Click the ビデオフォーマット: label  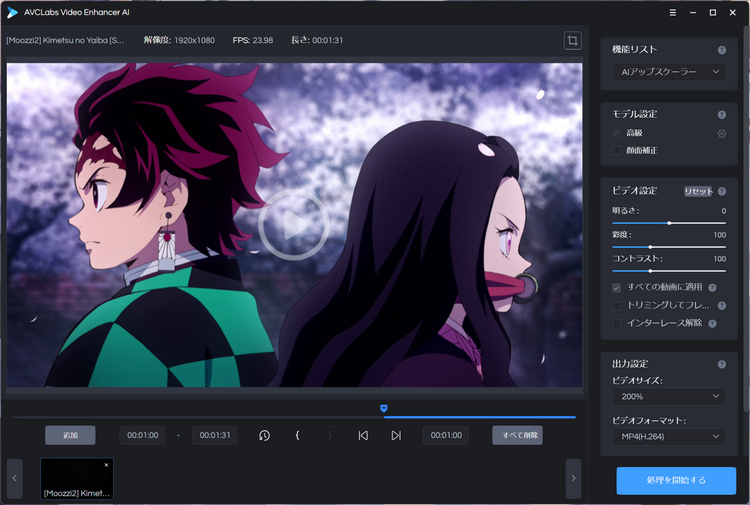click(649, 420)
